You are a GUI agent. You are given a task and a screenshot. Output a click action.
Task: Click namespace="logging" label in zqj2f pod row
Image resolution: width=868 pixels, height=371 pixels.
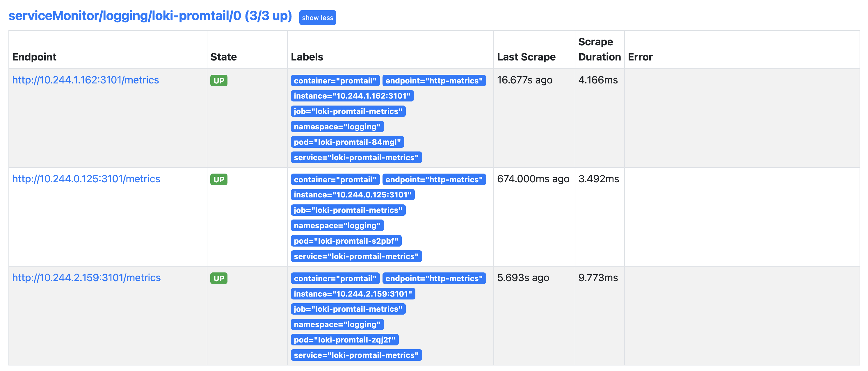(337, 324)
